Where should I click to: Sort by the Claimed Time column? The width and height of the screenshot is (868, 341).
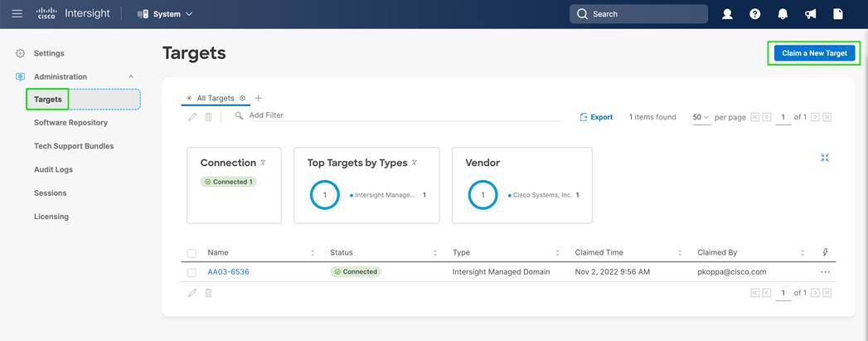[x=680, y=252]
